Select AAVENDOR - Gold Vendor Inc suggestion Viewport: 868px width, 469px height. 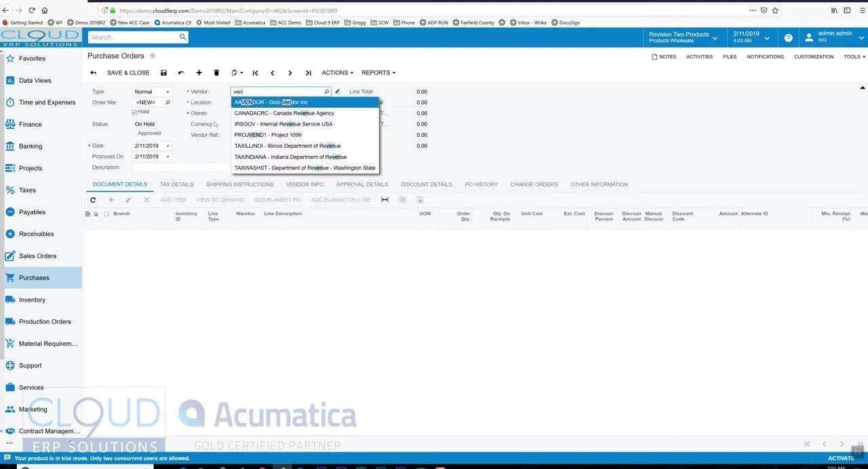click(305, 102)
